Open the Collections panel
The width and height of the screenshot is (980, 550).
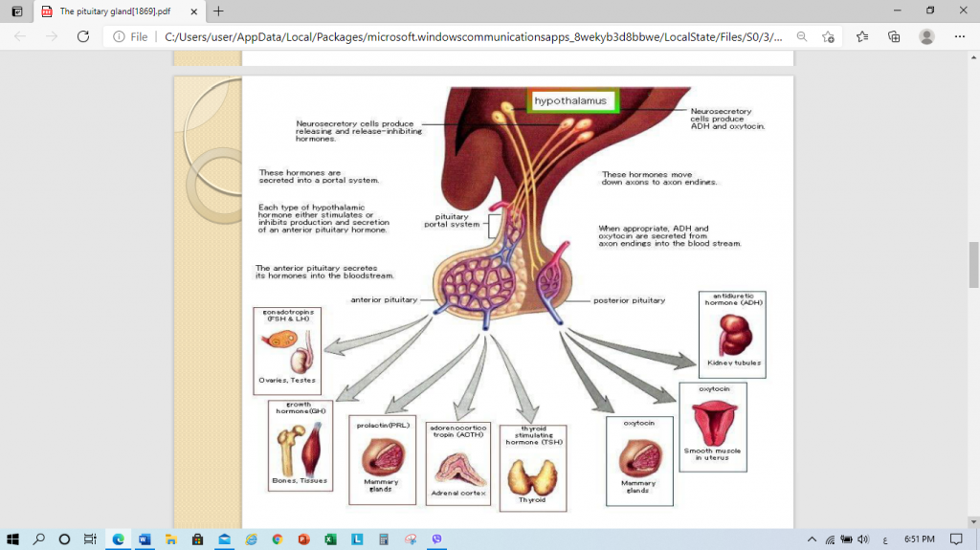[x=894, y=36]
